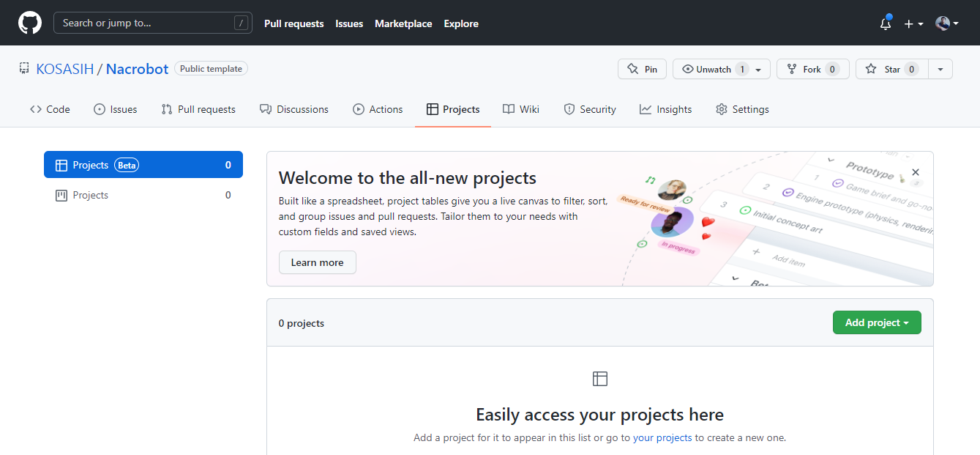Select the Projects tab
Viewport: 980px width, 455px height.
pyautogui.click(x=453, y=109)
